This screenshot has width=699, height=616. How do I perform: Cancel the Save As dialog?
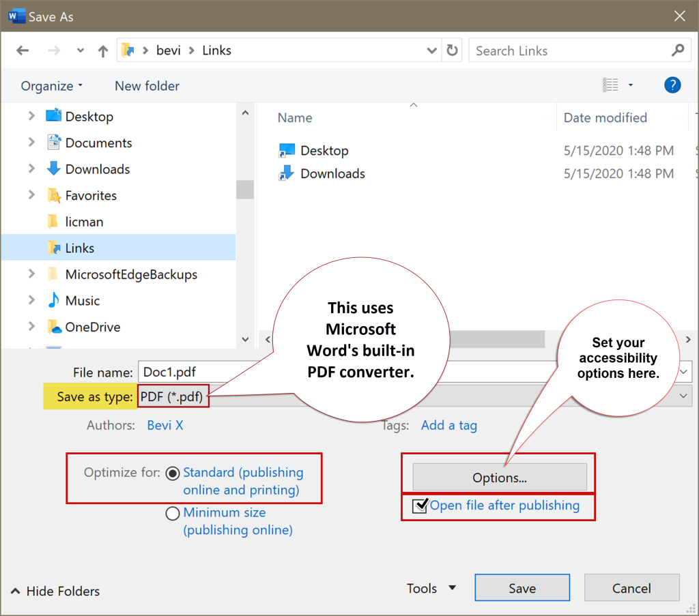coord(631,588)
